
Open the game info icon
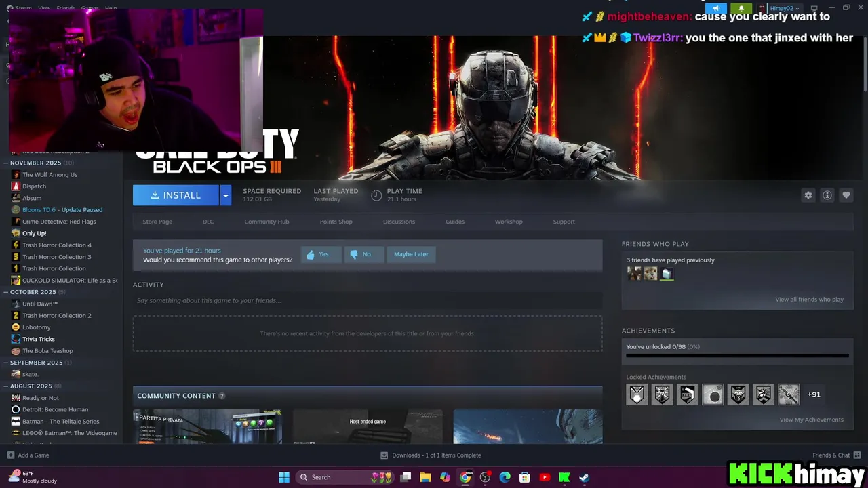pyautogui.click(x=827, y=195)
